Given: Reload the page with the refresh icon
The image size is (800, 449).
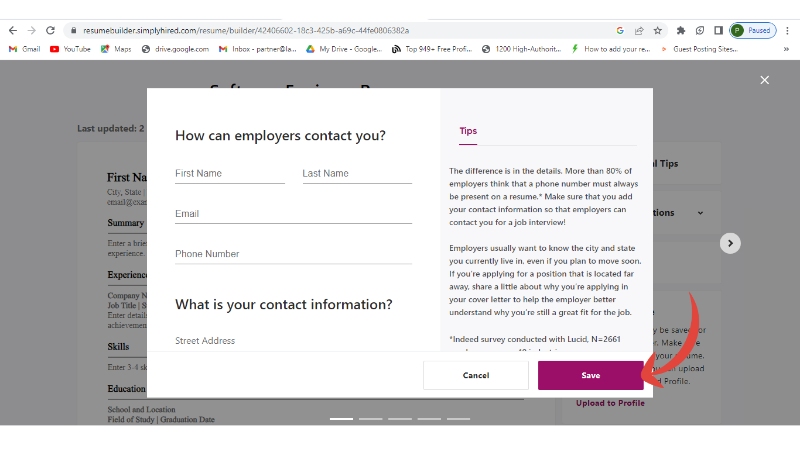Looking at the screenshot, I should point(50,31).
